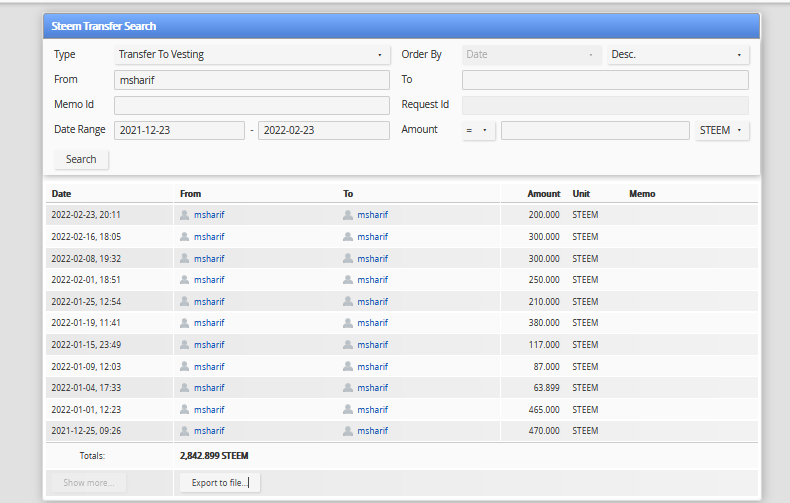Click the start date field 2021-12-23
The width and height of the screenshot is (790, 503).
(179, 130)
